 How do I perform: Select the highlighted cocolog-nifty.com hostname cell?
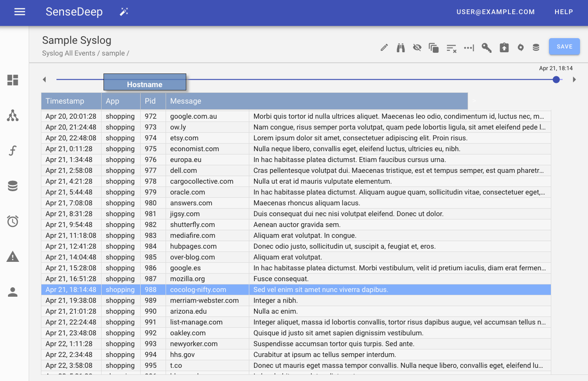[x=207, y=290]
